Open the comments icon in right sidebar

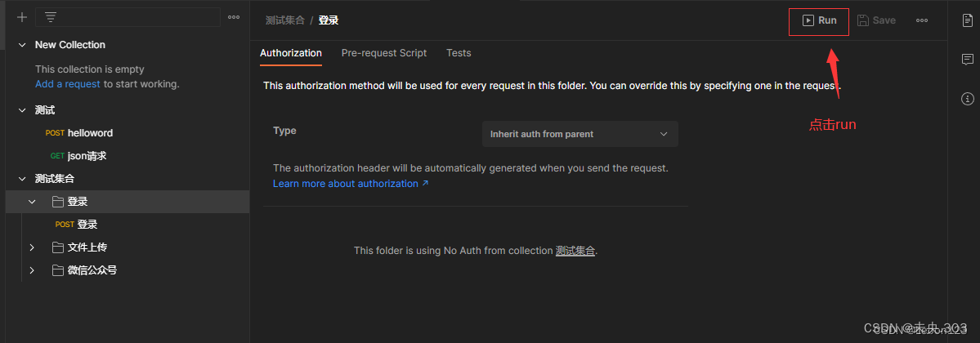[x=968, y=59]
